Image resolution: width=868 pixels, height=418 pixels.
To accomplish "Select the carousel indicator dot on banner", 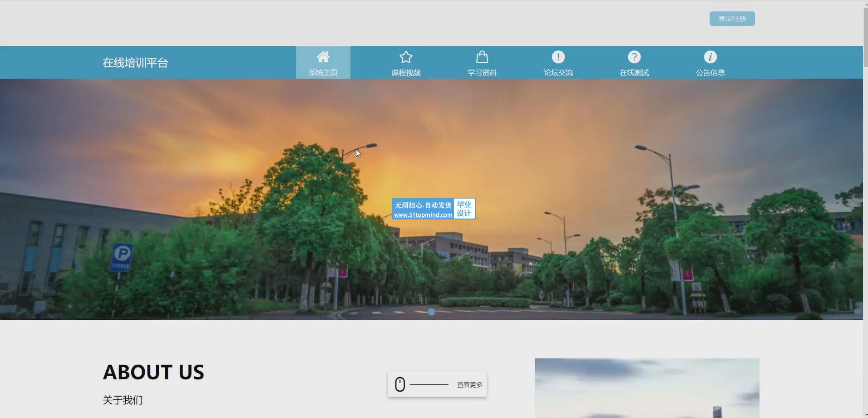I will (431, 312).
